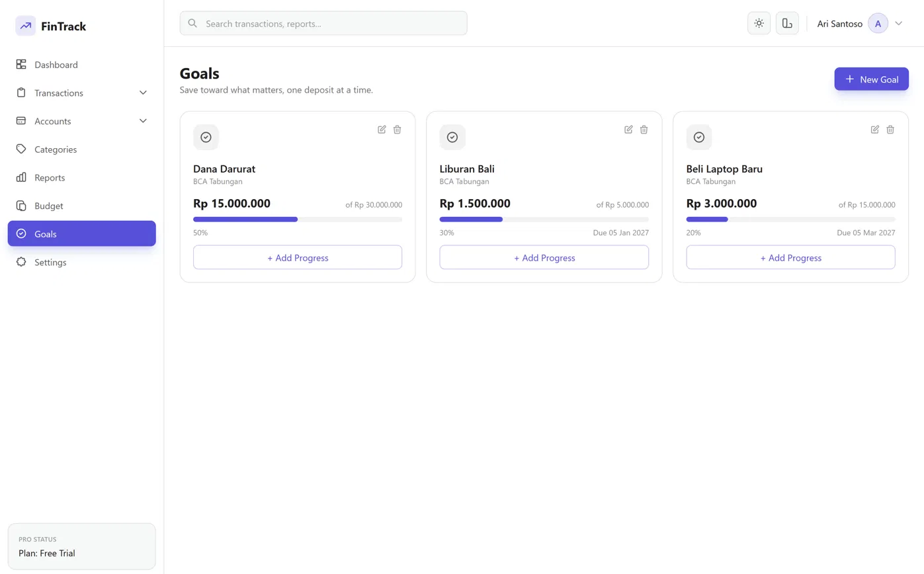
Task: Open the Accounts sidebar item
Action: point(81,121)
